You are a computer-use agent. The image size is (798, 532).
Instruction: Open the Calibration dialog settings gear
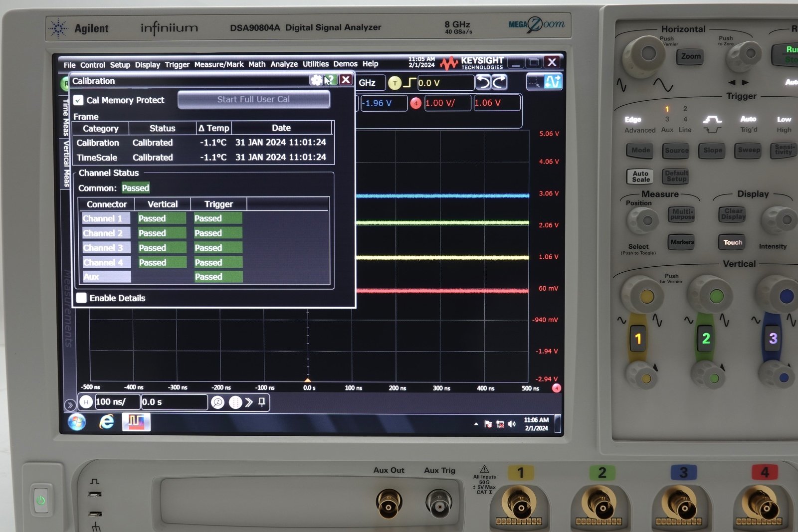[x=316, y=80]
